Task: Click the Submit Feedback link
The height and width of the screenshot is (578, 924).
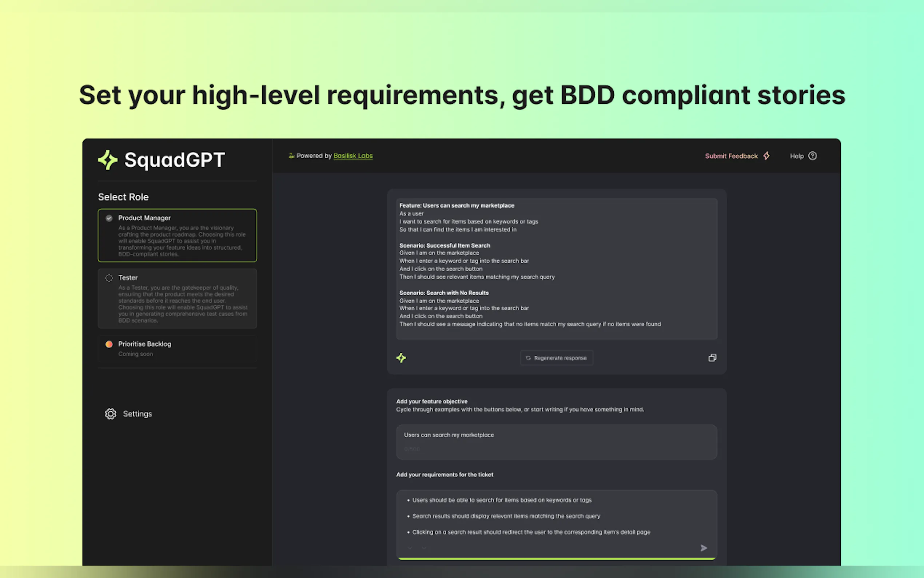Action: 731,156
